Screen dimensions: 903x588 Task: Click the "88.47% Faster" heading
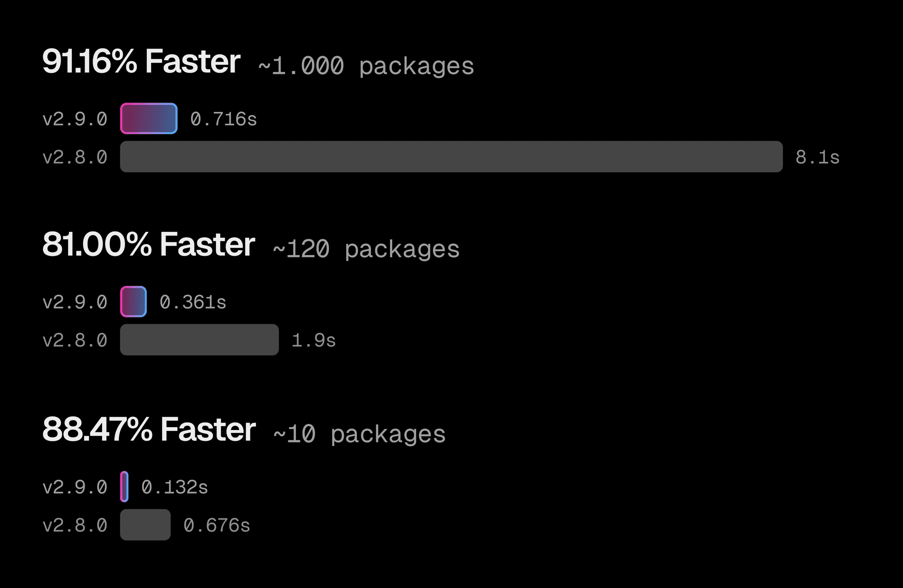pyautogui.click(x=149, y=429)
